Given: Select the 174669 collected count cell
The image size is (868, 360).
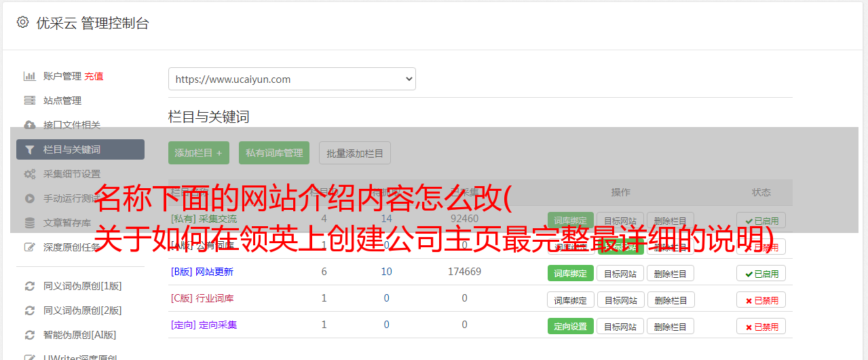Looking at the screenshot, I should coord(464,272).
